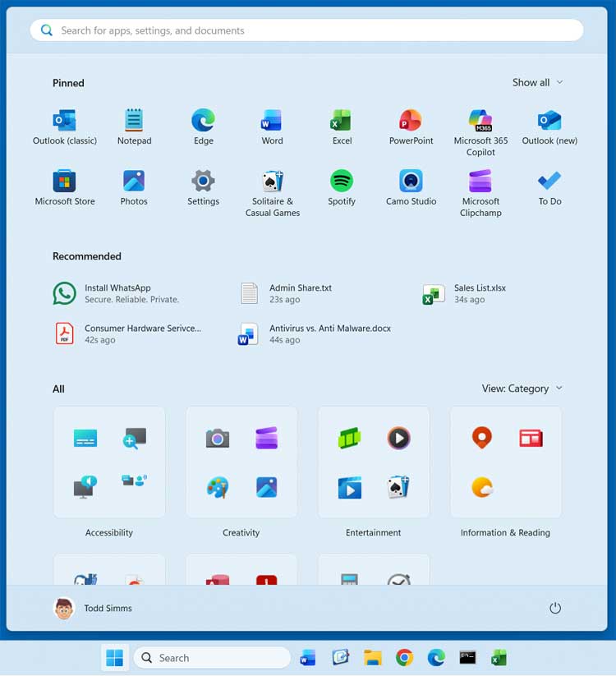Viewport: 616px width, 676px height.
Task: Open News in Information & Reading group
Action: click(x=531, y=439)
